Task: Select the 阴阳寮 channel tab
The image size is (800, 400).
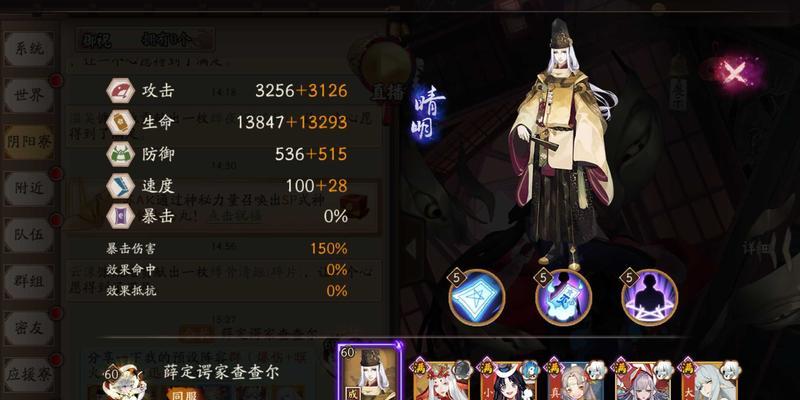Action: [x=29, y=142]
